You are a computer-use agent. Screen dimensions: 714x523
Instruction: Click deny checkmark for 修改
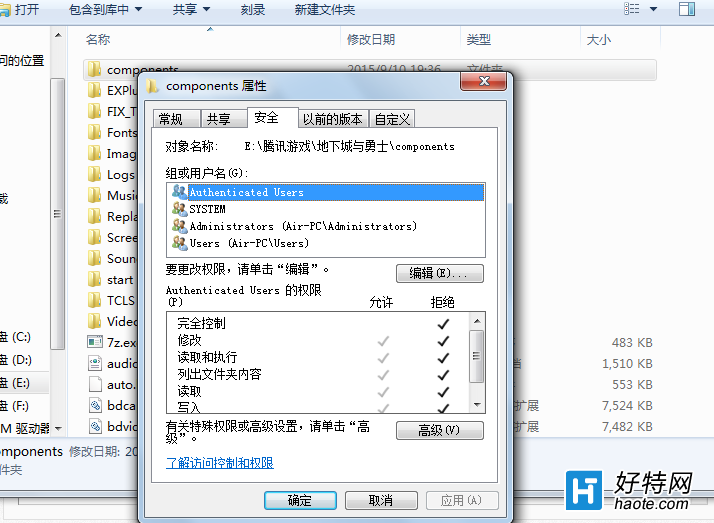click(443, 341)
